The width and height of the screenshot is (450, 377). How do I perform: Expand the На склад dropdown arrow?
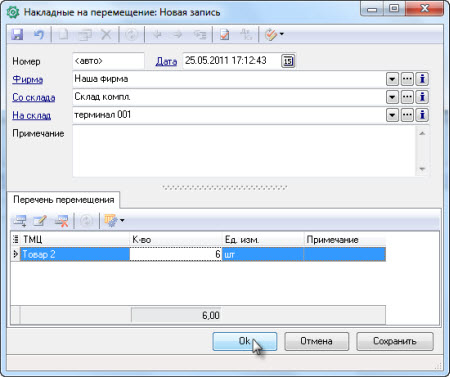(392, 115)
